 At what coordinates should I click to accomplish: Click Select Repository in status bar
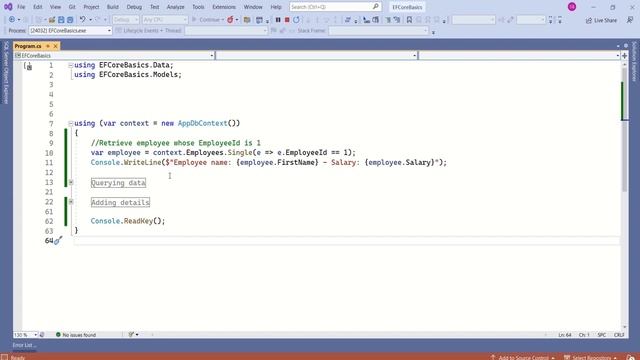point(590,358)
